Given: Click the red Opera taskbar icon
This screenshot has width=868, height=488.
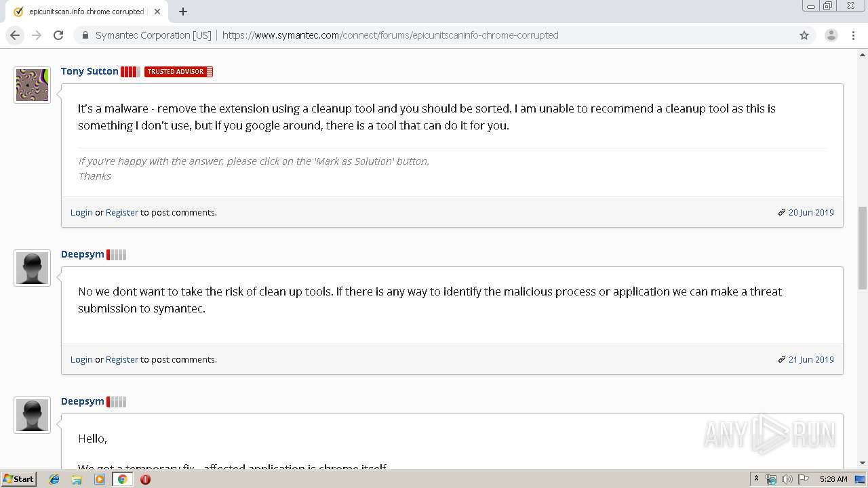Looking at the screenshot, I should (x=145, y=479).
